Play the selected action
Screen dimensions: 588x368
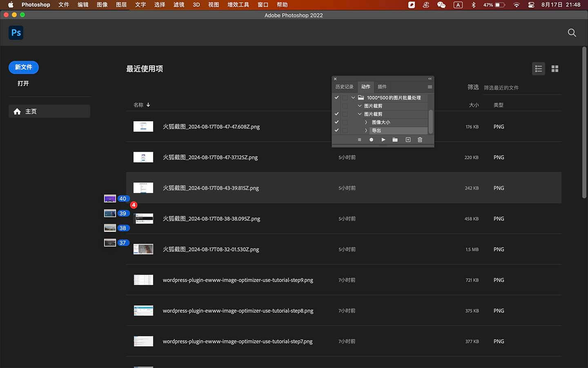[x=383, y=140]
